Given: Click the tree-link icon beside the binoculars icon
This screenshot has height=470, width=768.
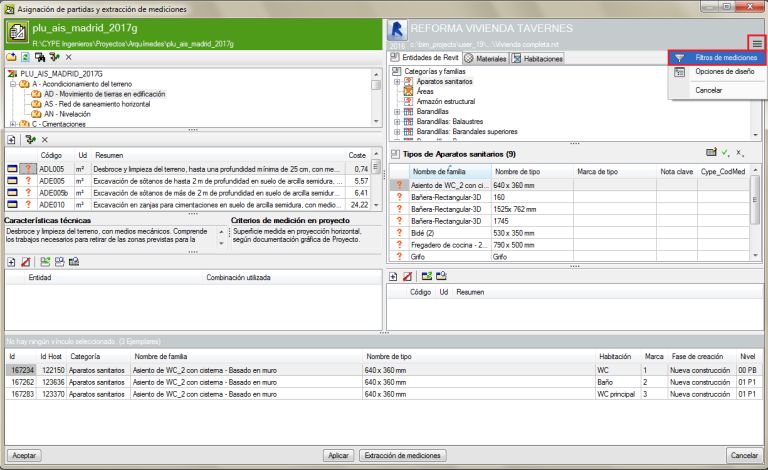Looking at the screenshot, I should 55,57.
